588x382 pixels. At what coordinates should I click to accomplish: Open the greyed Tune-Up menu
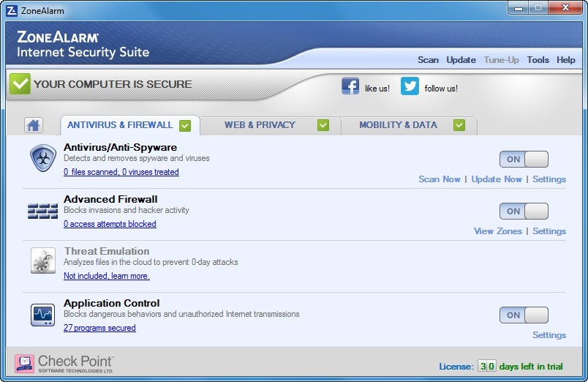502,60
